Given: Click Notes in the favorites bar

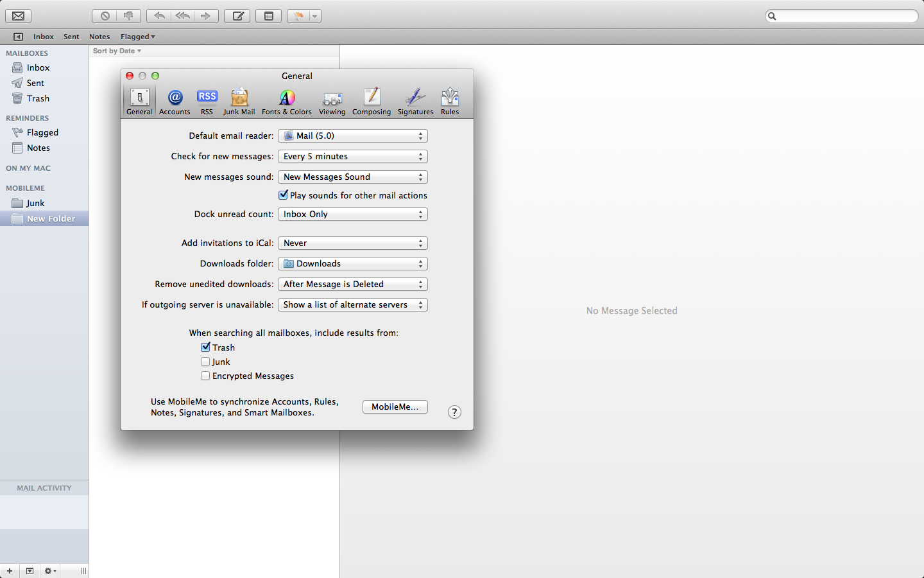Looking at the screenshot, I should (x=99, y=37).
